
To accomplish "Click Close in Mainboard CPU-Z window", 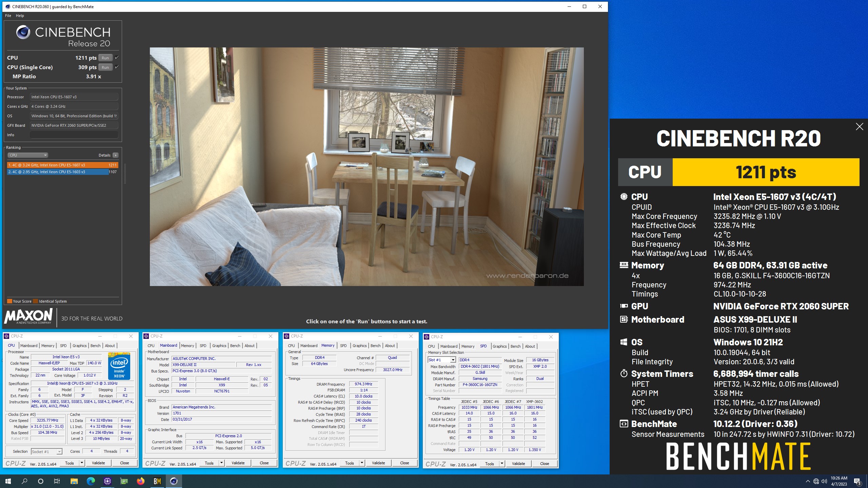I will [x=264, y=463].
